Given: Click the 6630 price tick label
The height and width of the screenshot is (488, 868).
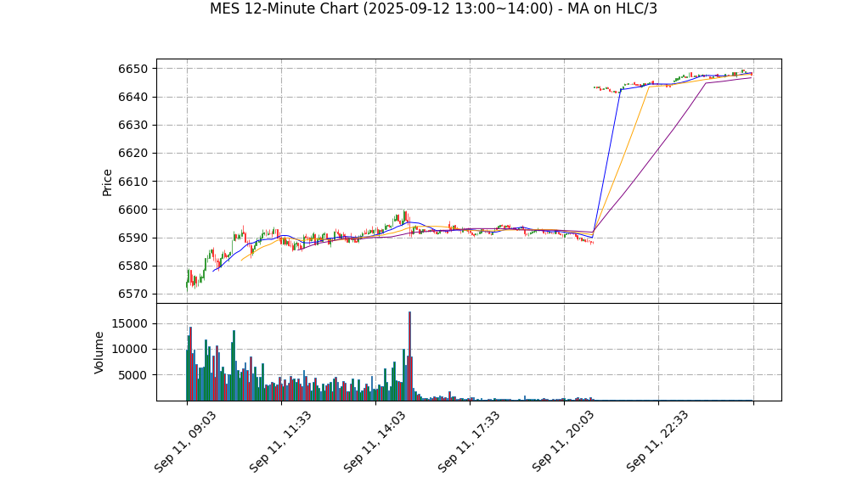Looking at the screenshot, I should click(x=132, y=126).
